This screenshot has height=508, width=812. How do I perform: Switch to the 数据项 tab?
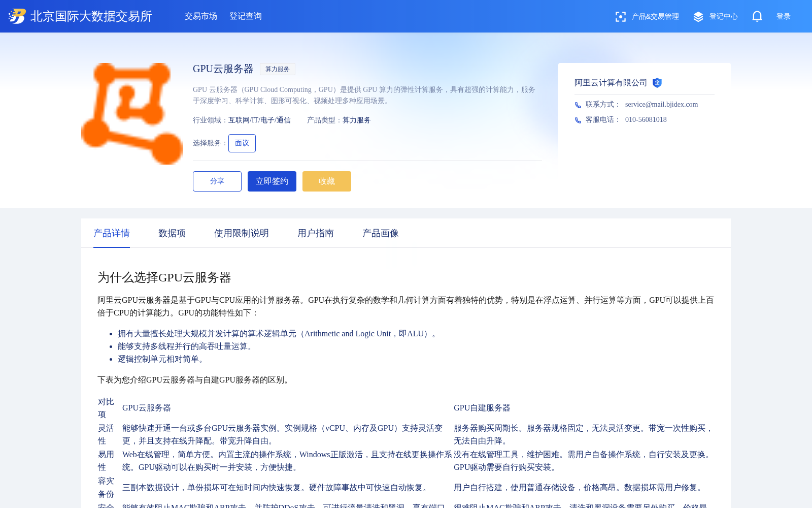172,233
